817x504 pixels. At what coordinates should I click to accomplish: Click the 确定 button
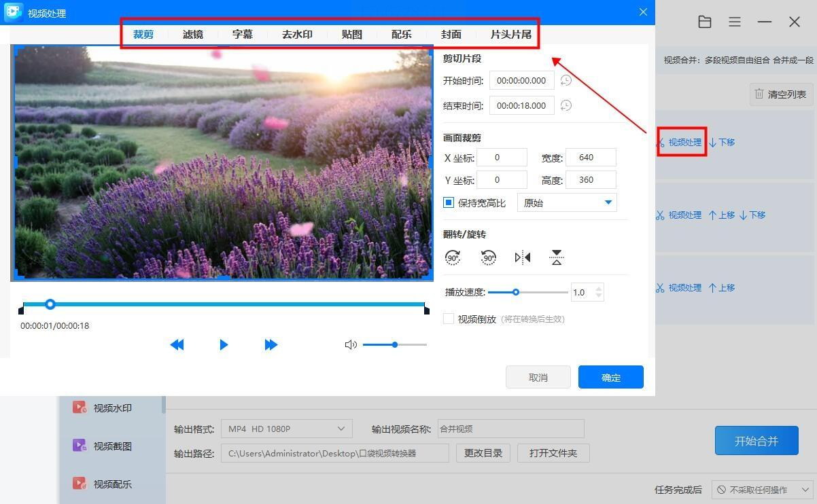(x=610, y=378)
